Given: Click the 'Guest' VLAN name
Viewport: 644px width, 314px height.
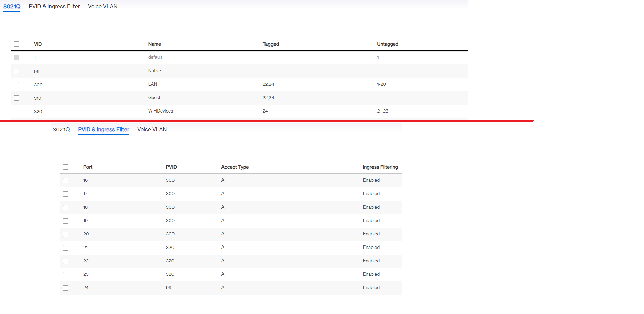Looking at the screenshot, I should [x=154, y=98].
